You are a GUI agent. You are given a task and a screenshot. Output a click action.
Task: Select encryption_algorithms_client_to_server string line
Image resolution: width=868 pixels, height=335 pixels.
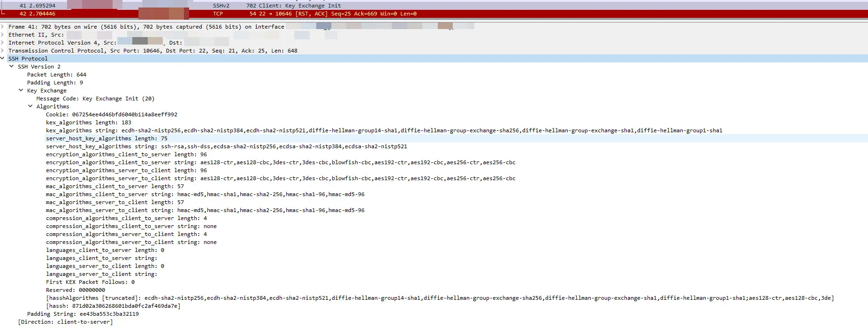click(x=281, y=162)
